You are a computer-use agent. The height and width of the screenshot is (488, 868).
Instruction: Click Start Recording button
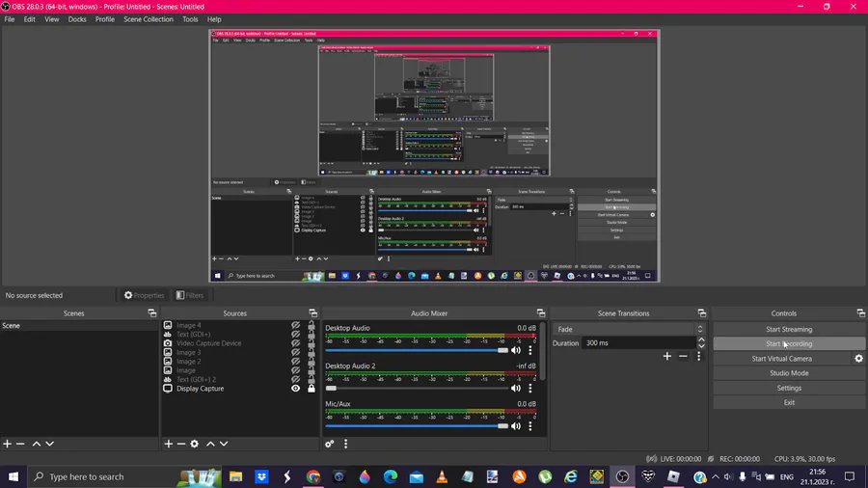tap(789, 343)
